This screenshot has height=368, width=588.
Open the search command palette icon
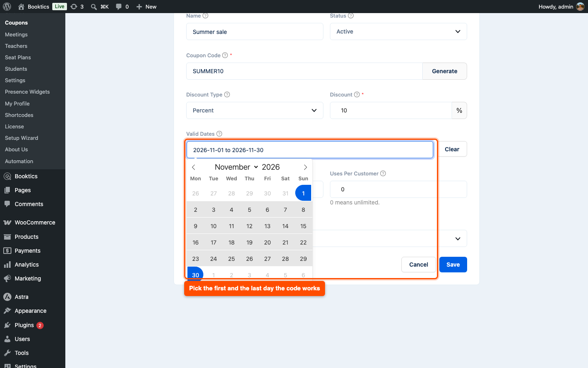point(94,7)
